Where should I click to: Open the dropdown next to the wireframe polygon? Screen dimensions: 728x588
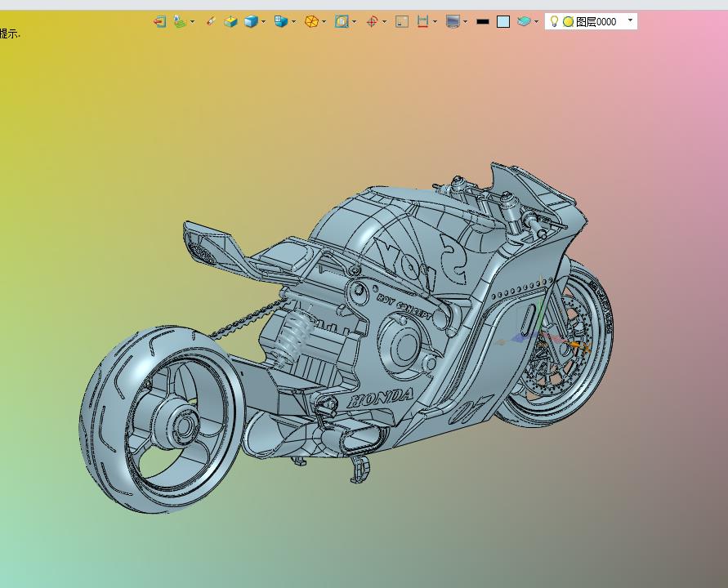click(324, 22)
